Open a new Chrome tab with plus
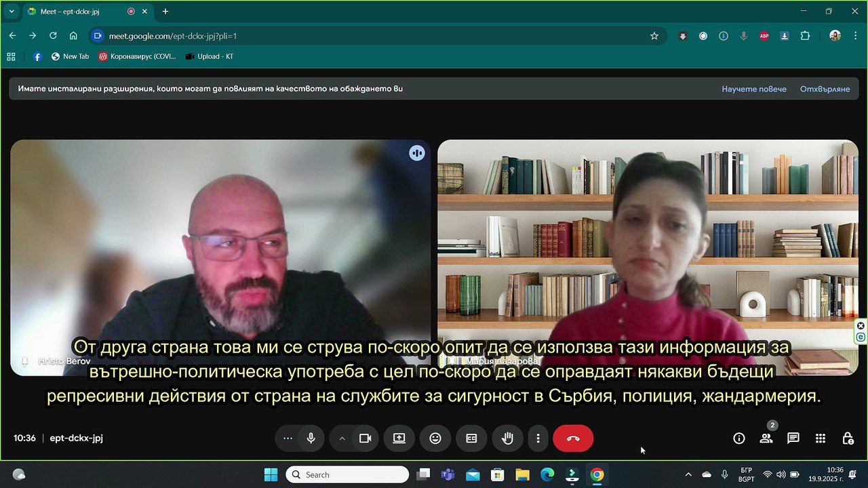The image size is (868, 488). 165,12
